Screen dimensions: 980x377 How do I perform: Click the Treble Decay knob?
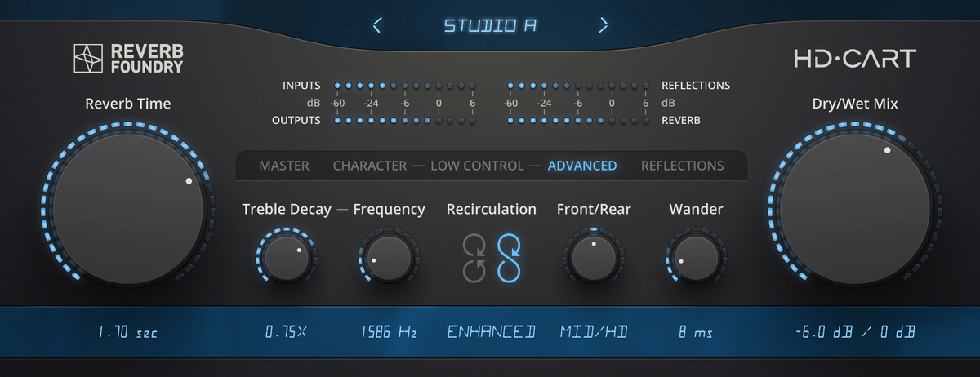point(287,258)
